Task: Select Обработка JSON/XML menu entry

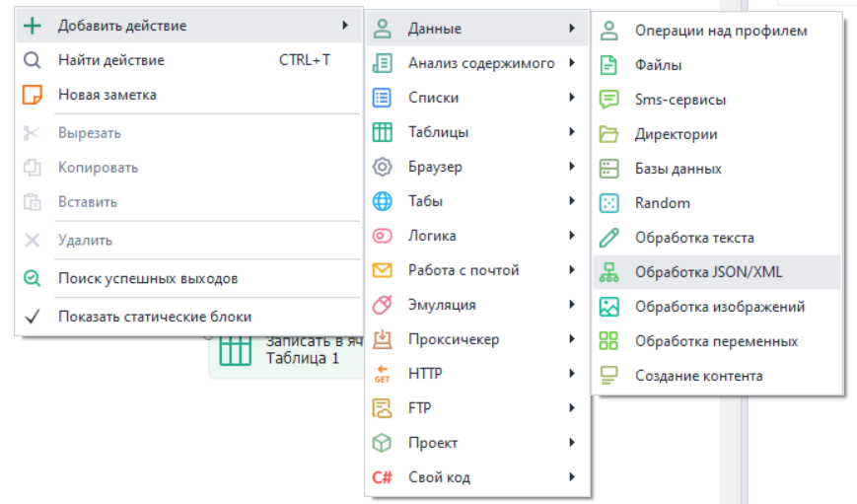Action: [708, 272]
